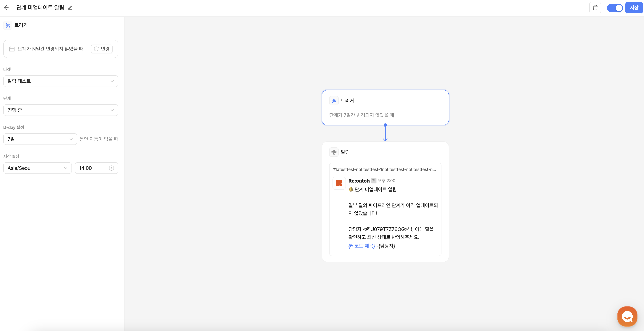Click the trigger icon in sidebar header
The height and width of the screenshot is (331, 644).
coord(8,25)
